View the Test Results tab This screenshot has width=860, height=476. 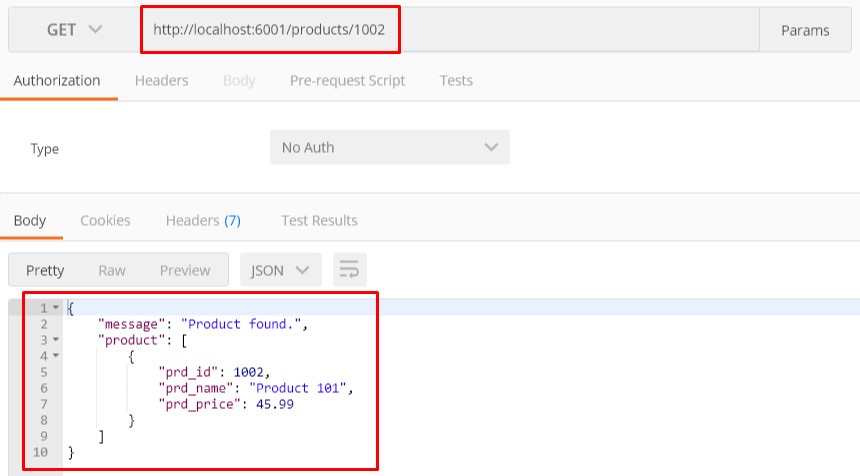pyautogui.click(x=319, y=220)
